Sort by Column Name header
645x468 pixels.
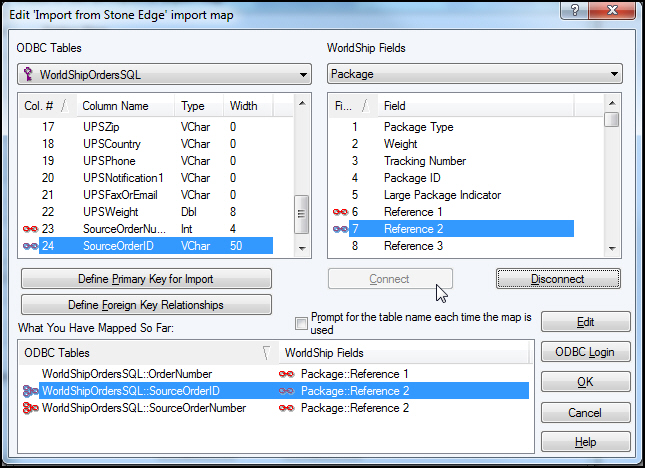click(125, 106)
